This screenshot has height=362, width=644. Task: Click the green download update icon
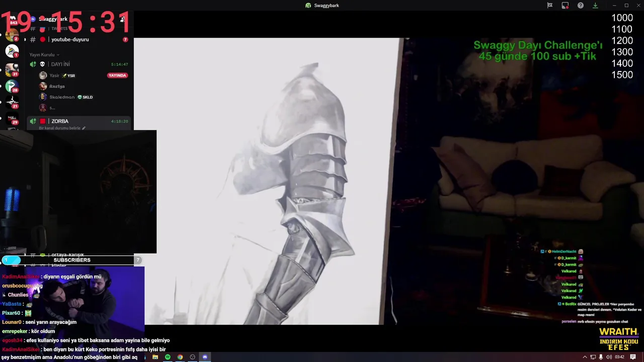(x=595, y=6)
